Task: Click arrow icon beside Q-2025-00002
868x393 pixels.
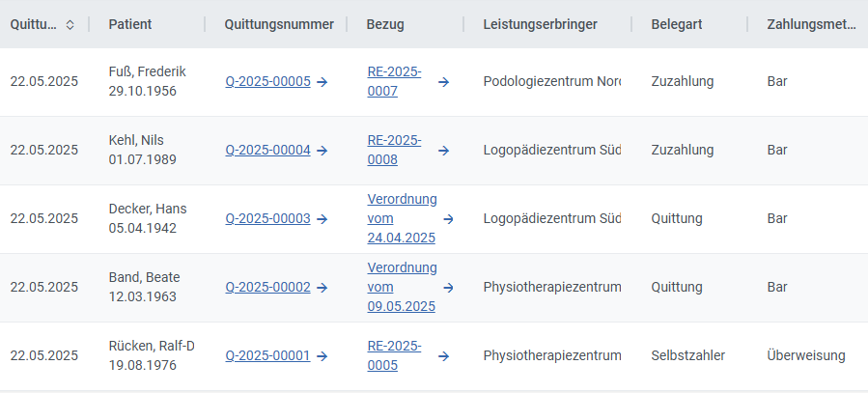Action: click(x=322, y=288)
